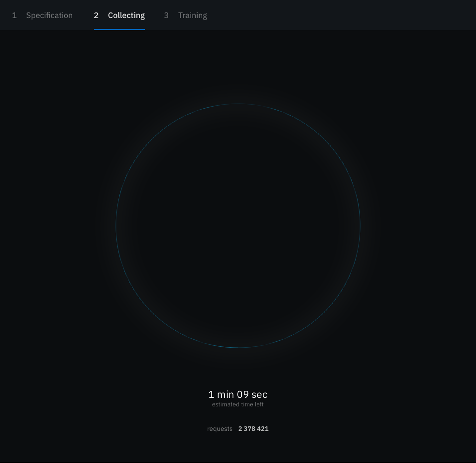
Task: Click the blue underline beneath Collecting
Action: 119,29
